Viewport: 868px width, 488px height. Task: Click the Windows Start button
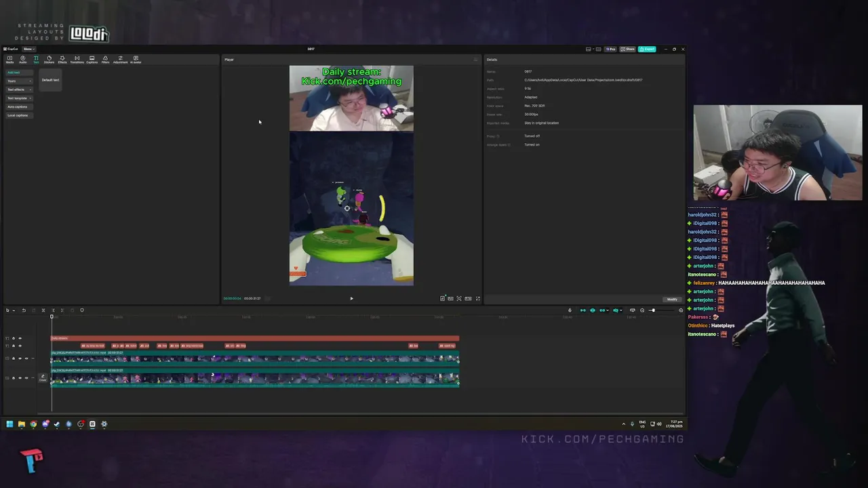[9, 424]
